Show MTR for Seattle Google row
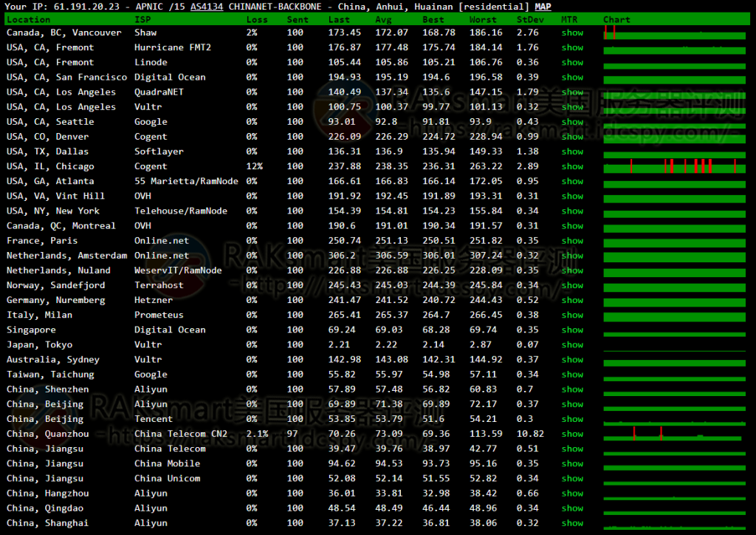The width and height of the screenshot is (756, 535). click(x=572, y=122)
